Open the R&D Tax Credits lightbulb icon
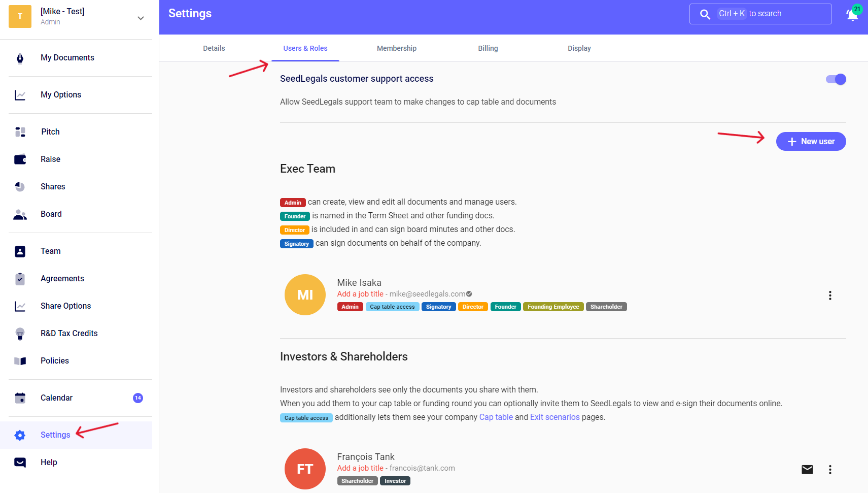Screen dimensions: 868x493 click(x=20, y=334)
